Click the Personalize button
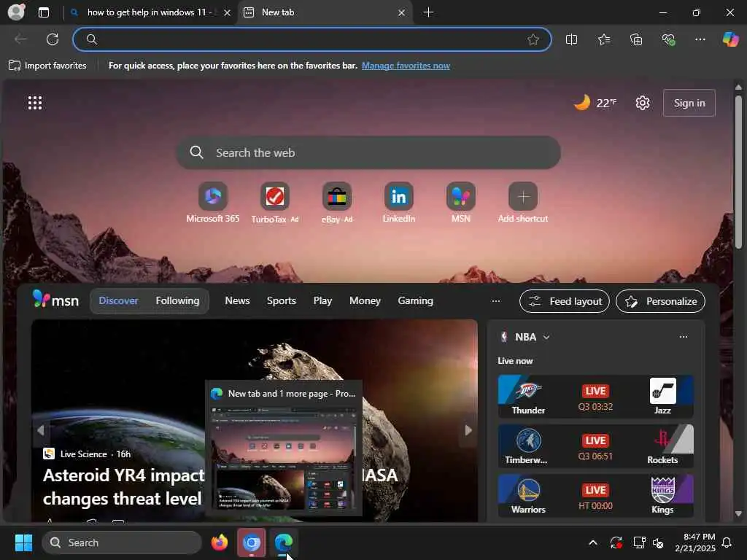This screenshot has height=560, width=747. click(x=660, y=301)
